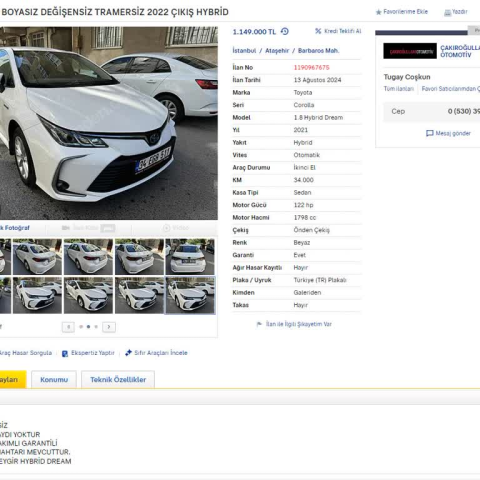Click the ilan date 13 Ağustos 2024

click(317, 80)
